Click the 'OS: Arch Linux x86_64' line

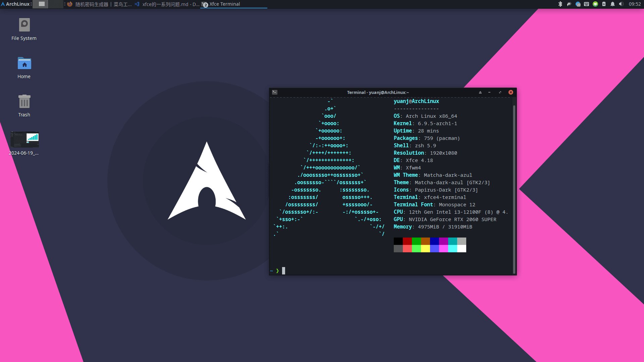(425, 116)
